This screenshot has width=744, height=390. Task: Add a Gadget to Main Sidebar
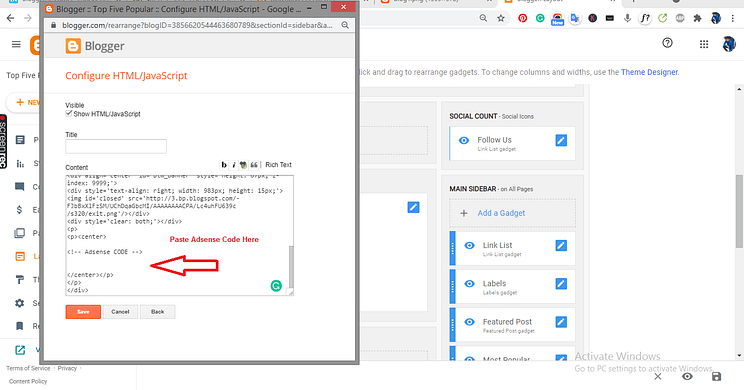[512, 213]
